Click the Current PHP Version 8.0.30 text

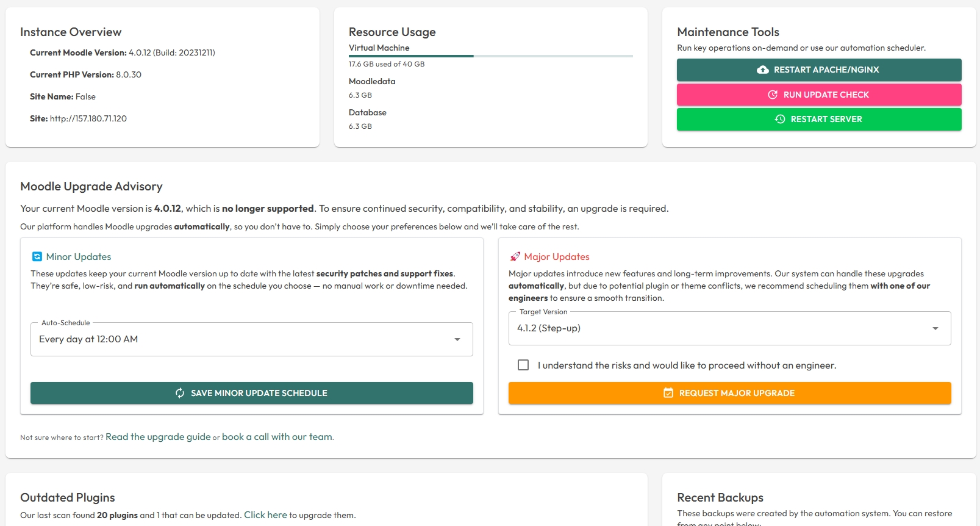[x=85, y=74]
